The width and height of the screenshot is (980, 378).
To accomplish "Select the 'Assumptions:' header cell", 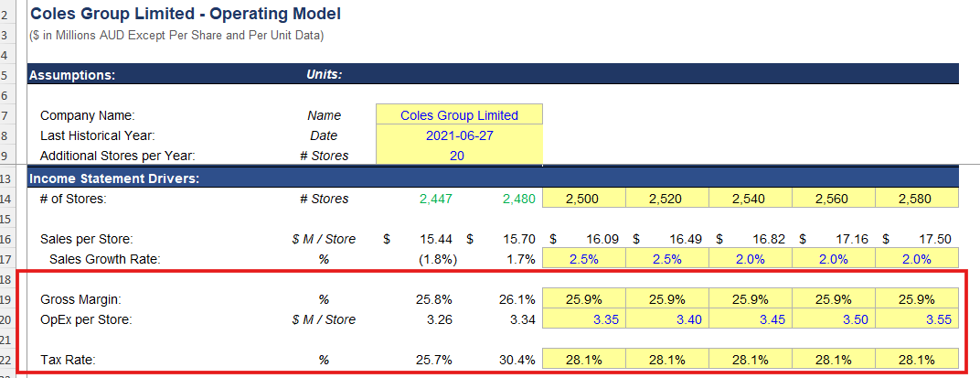I will click(72, 75).
